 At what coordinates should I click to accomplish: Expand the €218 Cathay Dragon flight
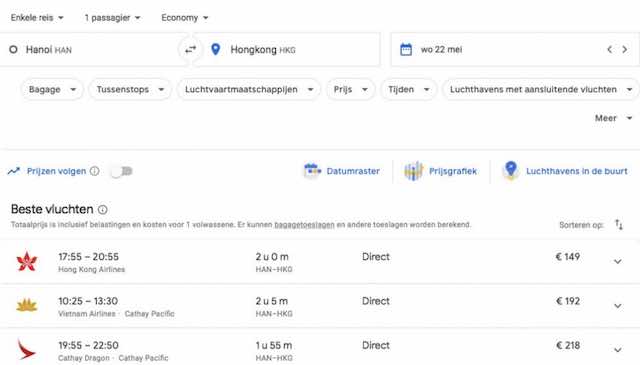tap(618, 350)
